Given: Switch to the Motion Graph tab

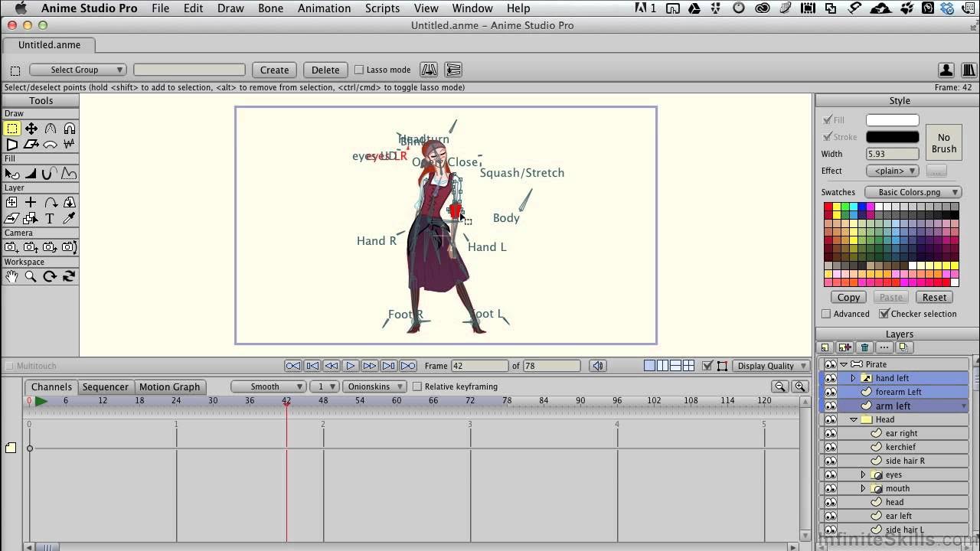Looking at the screenshot, I should (x=169, y=386).
